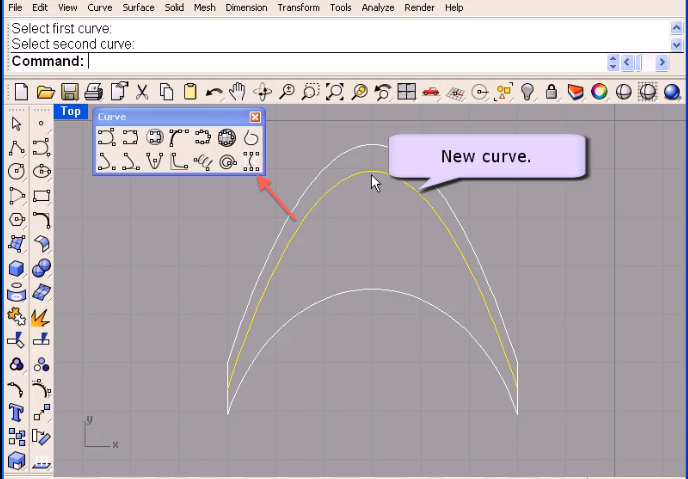The image size is (688, 479).
Task: Click the Top viewport title label
Action: point(70,111)
